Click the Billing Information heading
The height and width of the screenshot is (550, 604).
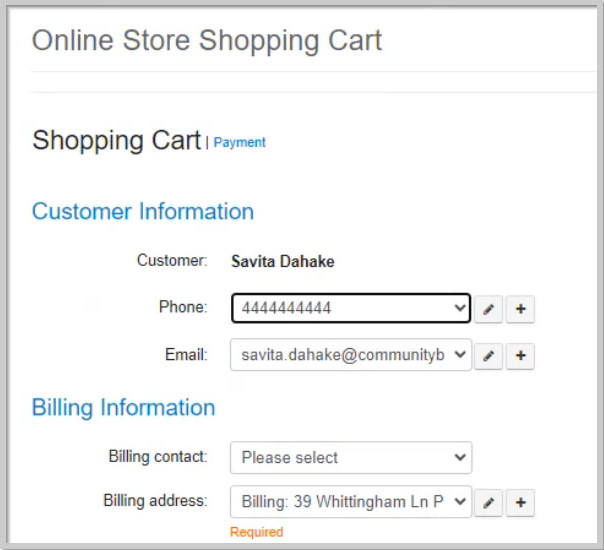click(x=123, y=407)
